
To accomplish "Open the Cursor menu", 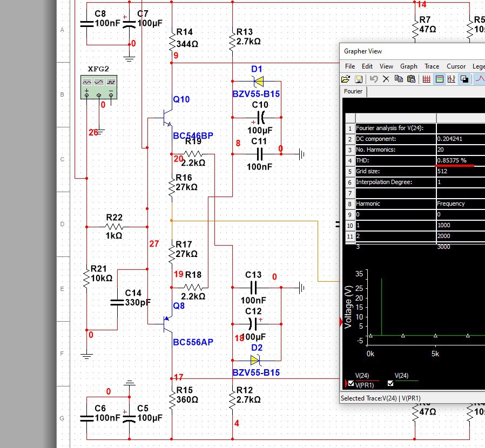I will [456, 66].
